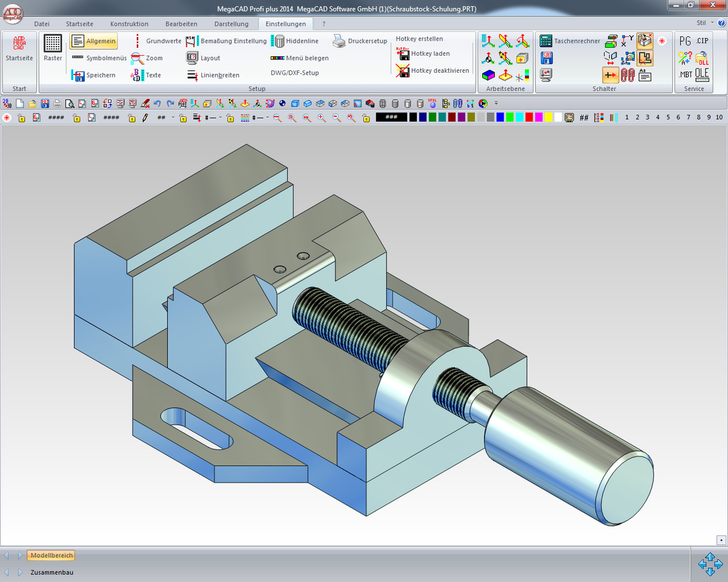728x582 pixels.
Task: Click the pan arrows navigation icon
Action: [710, 564]
